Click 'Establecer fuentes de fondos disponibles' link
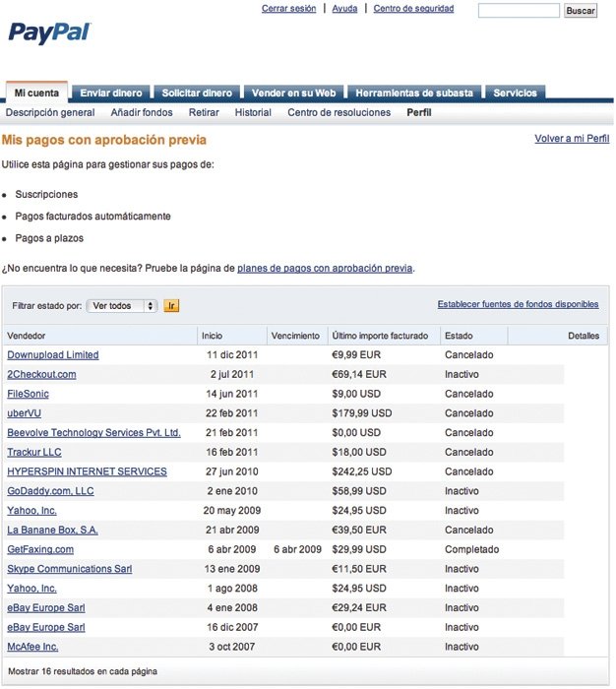The image size is (616, 689). 518,304
